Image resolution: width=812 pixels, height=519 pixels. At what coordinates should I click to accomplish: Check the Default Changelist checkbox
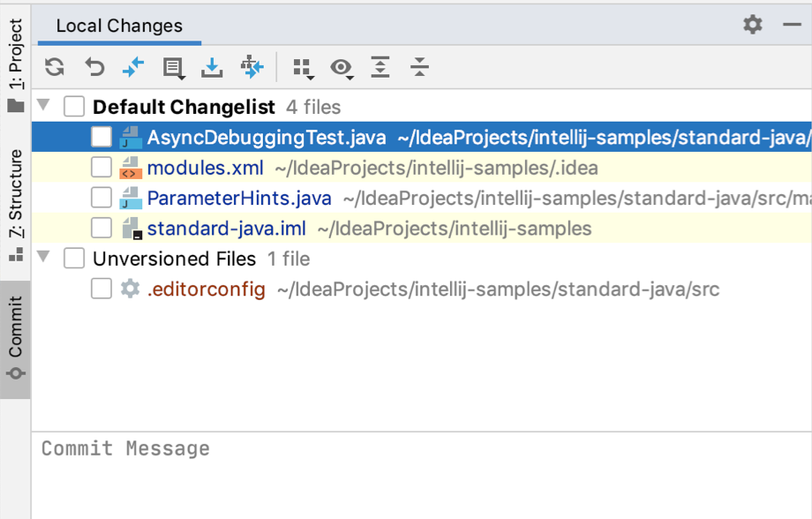click(74, 106)
